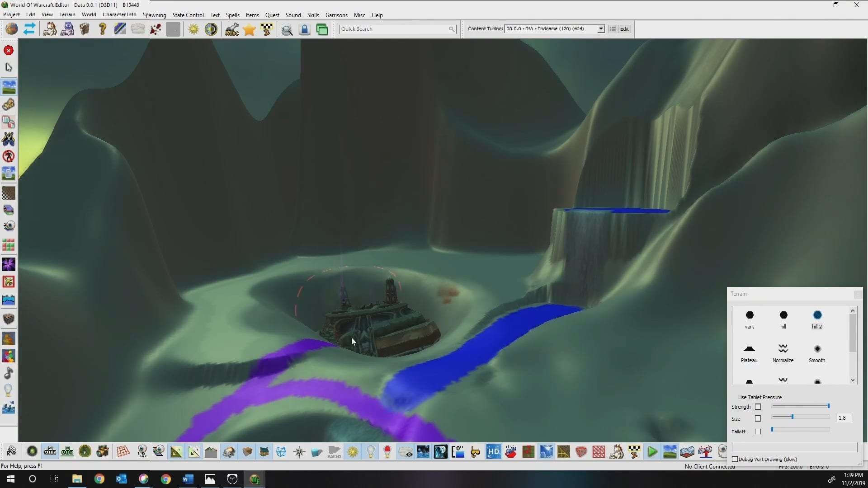
Task: Adjust the Size slider handle
Action: pyautogui.click(x=793, y=417)
